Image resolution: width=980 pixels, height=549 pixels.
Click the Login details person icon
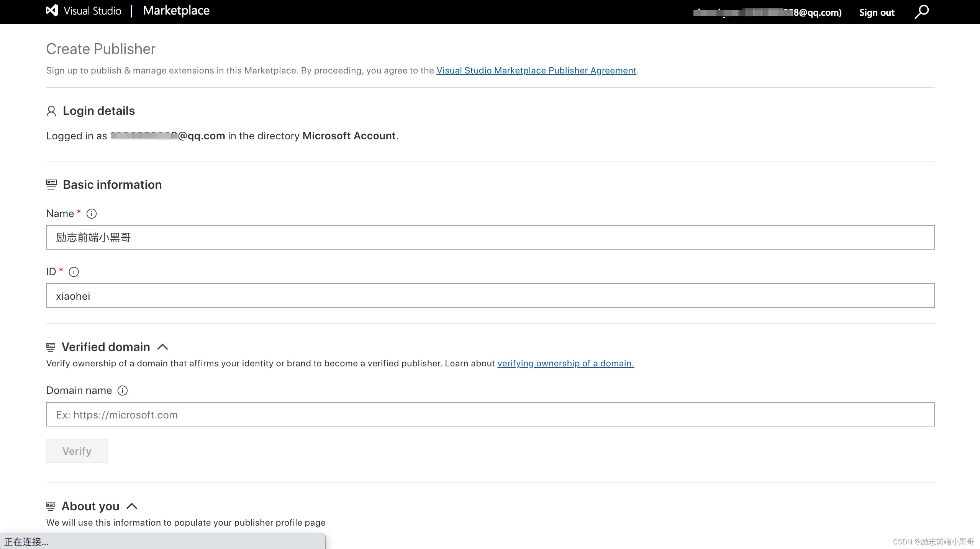(x=51, y=111)
